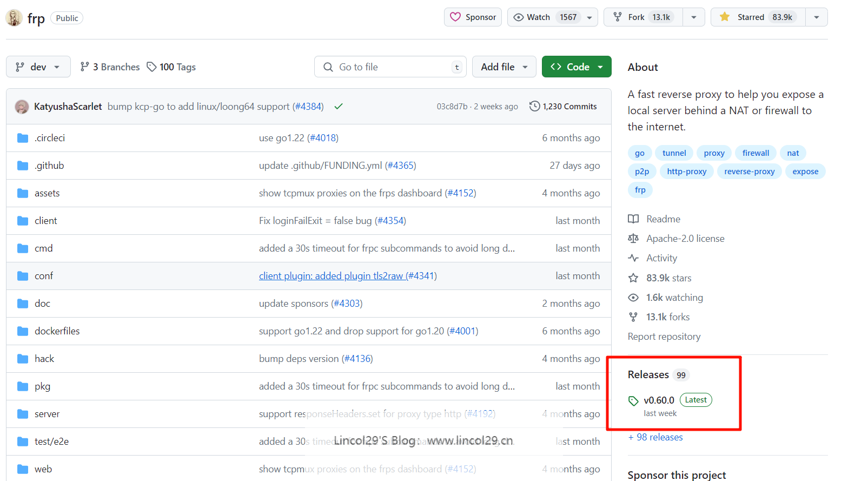Select the 'firewall' topic tag
This screenshot has width=868, height=481.
[756, 153]
